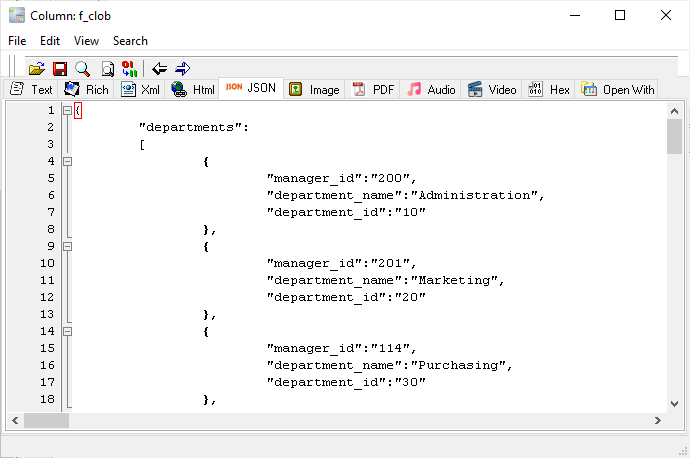The height and width of the screenshot is (458, 690).
Task: Click the "department_id":"30" line
Action: click(x=346, y=382)
